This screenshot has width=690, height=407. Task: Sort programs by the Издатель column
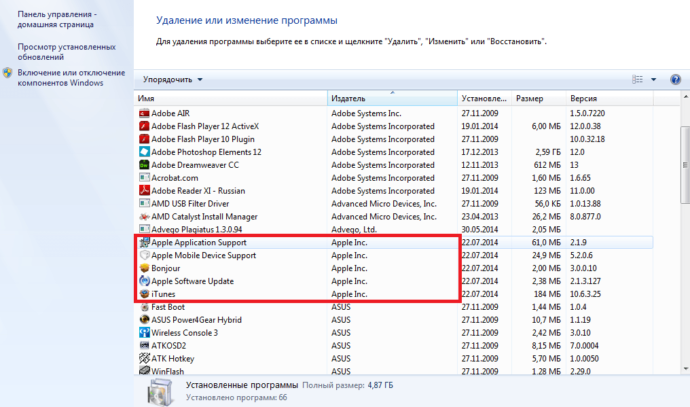click(392, 99)
